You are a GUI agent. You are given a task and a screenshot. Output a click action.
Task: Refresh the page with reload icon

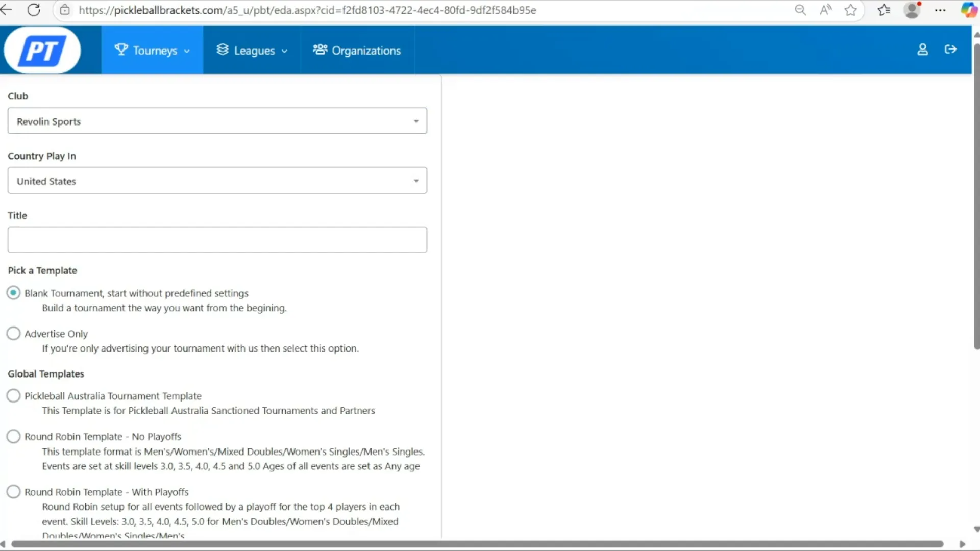34,10
